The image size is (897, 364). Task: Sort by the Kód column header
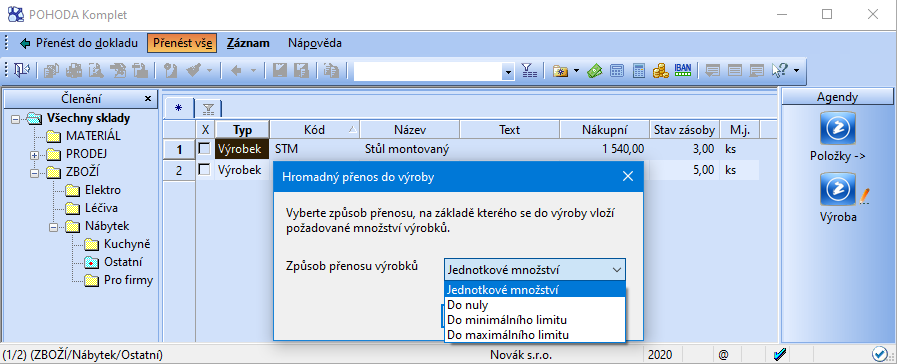coord(315,130)
